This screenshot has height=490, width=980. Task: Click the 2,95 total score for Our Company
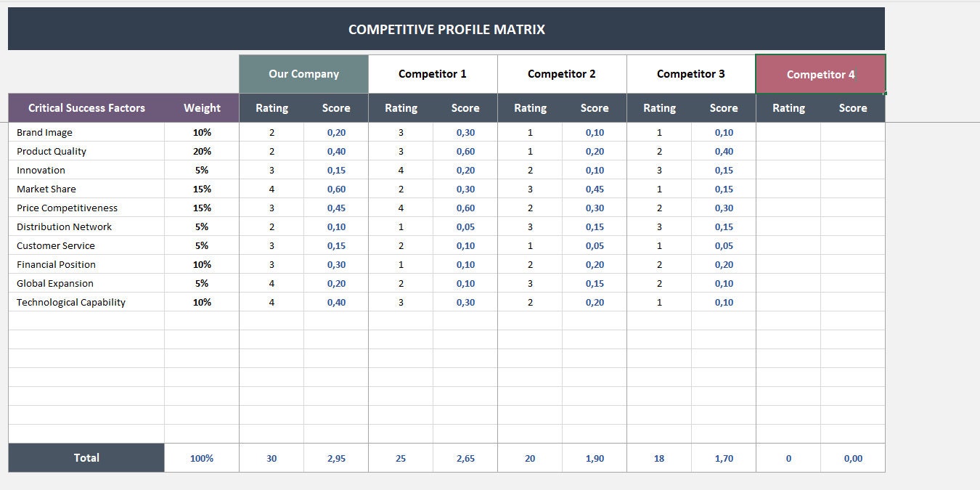click(336, 458)
